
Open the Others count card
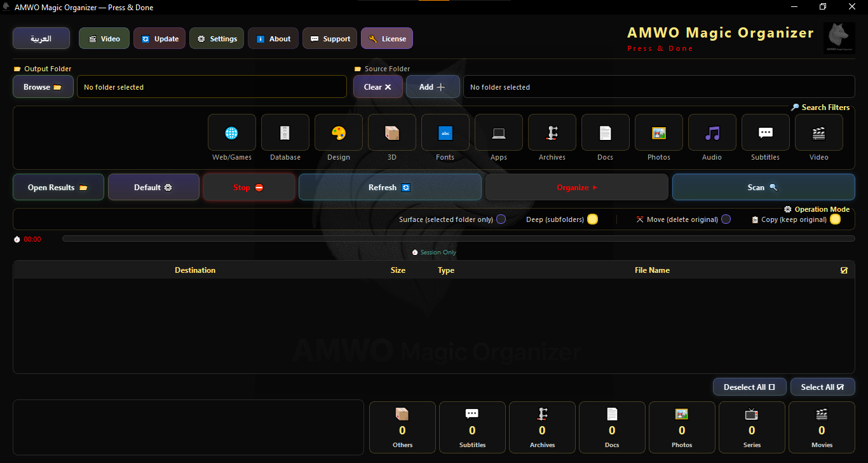pos(402,427)
